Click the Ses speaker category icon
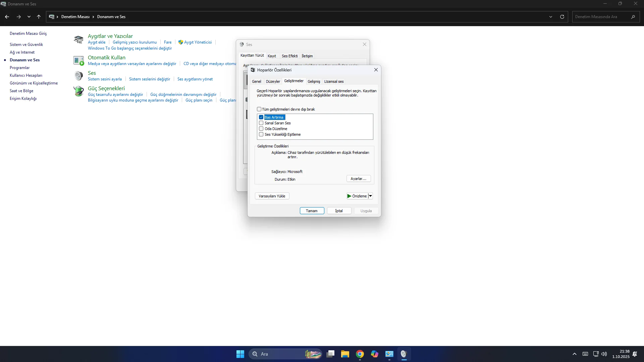 (78, 76)
